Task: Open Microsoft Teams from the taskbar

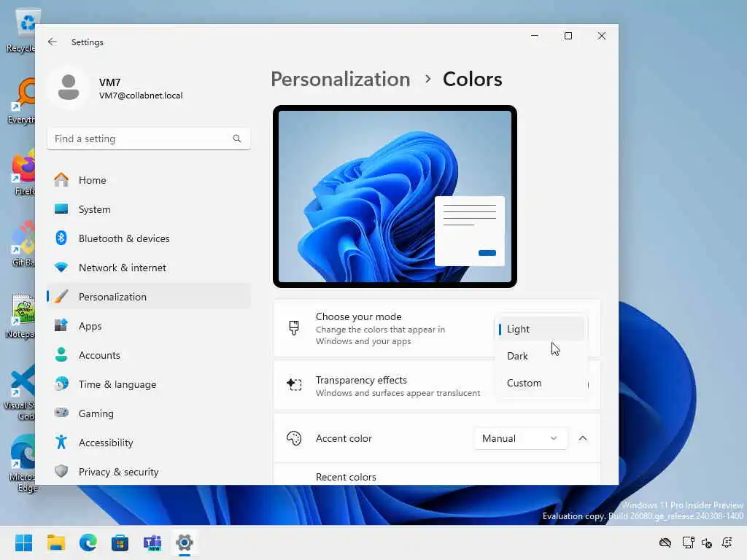Action: pyautogui.click(x=152, y=542)
